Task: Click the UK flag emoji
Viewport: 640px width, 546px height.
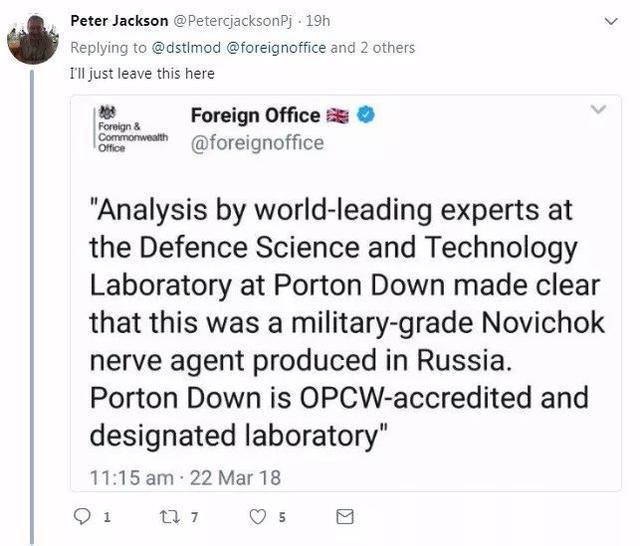Action: [339, 116]
